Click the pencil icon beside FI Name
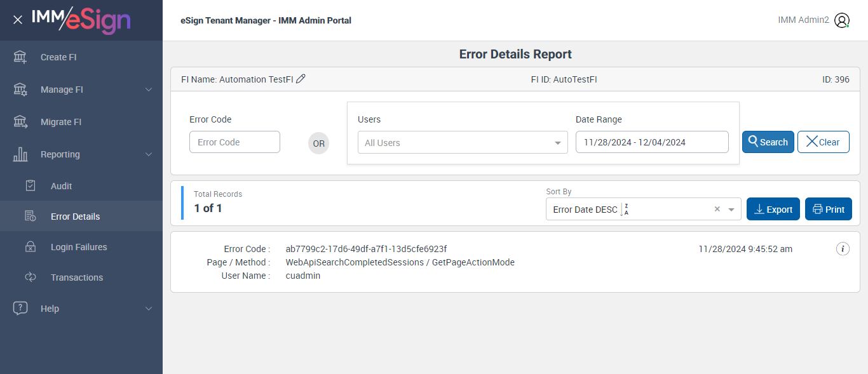 [301, 79]
